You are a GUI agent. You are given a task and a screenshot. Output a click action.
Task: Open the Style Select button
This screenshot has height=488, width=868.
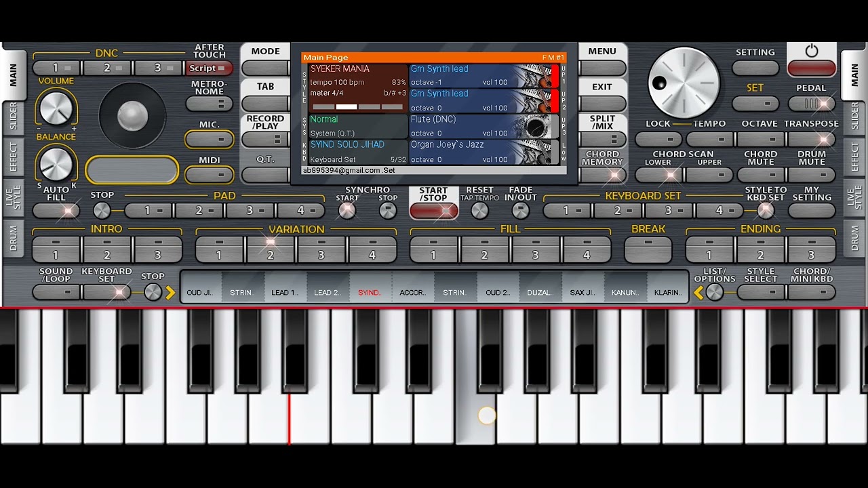pyautogui.click(x=761, y=292)
